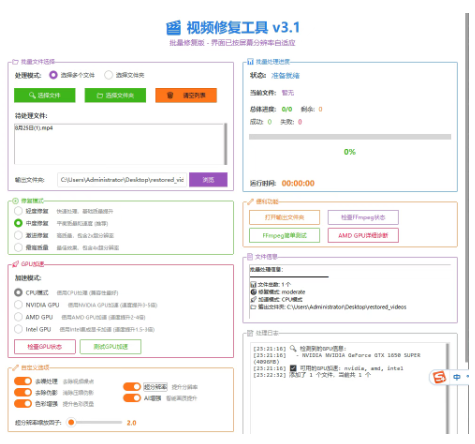The height and width of the screenshot is (444, 475).
Task: Select the 选择多个文件 radio button
Action: coord(53,75)
